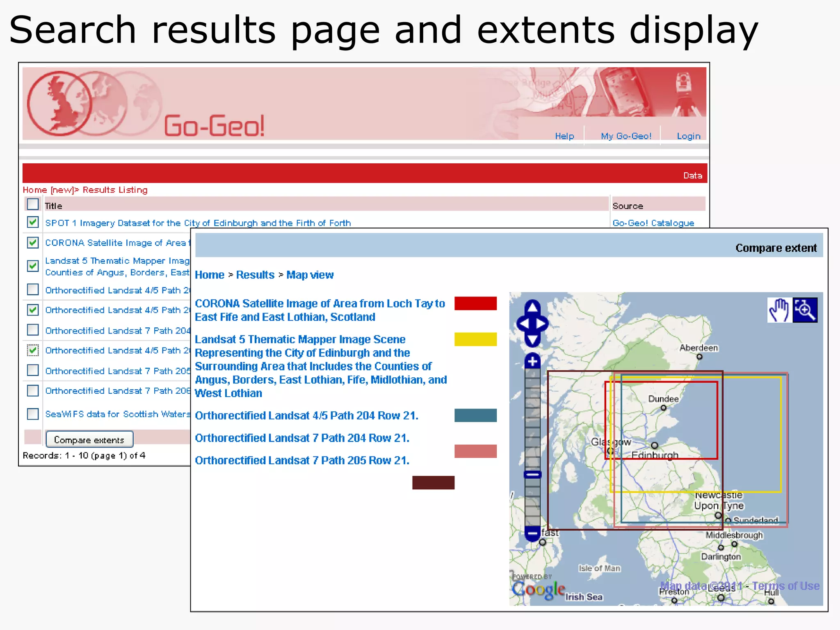Check the Orthorectified Landsat 7 Path 204 checkbox

click(x=33, y=330)
